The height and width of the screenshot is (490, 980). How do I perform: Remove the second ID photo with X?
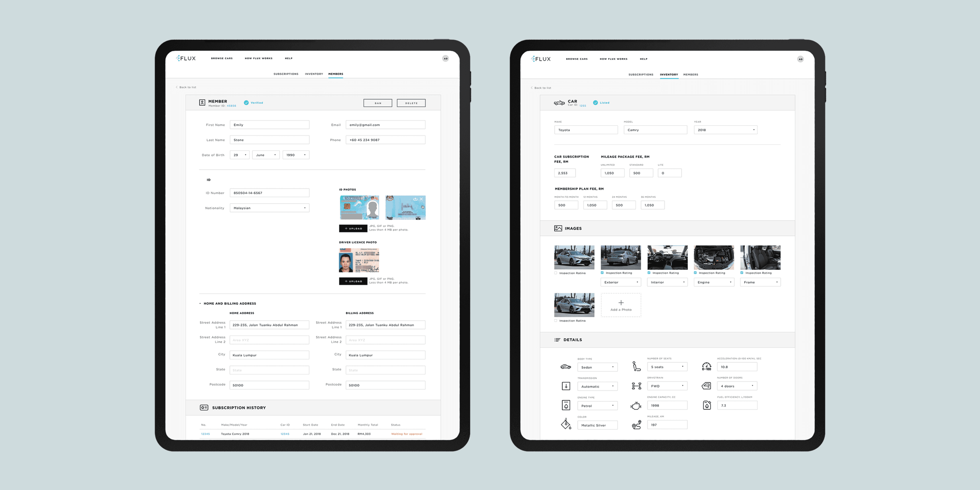tap(421, 199)
